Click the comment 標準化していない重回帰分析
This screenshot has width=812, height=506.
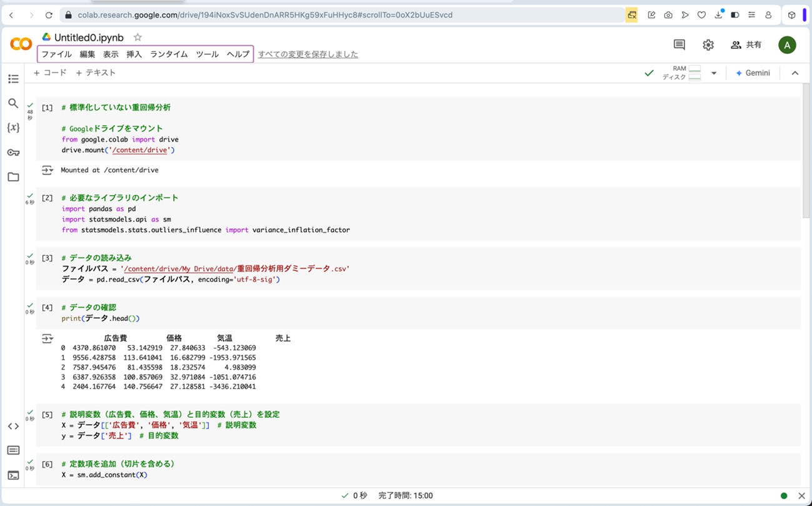[x=116, y=108]
